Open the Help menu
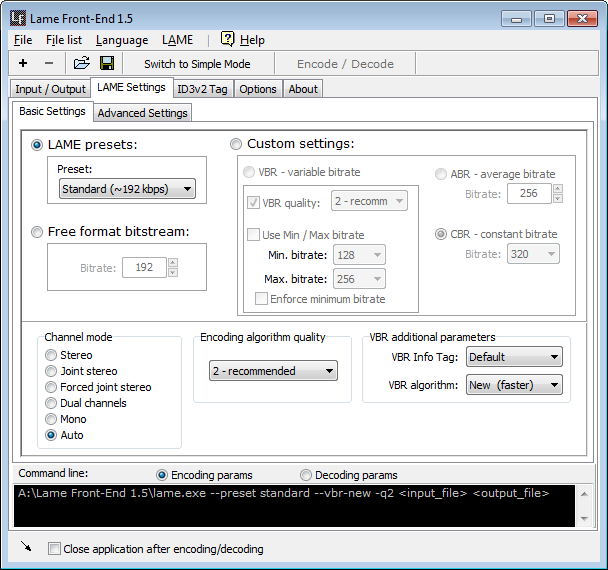The height and width of the screenshot is (570, 608). pos(252,40)
